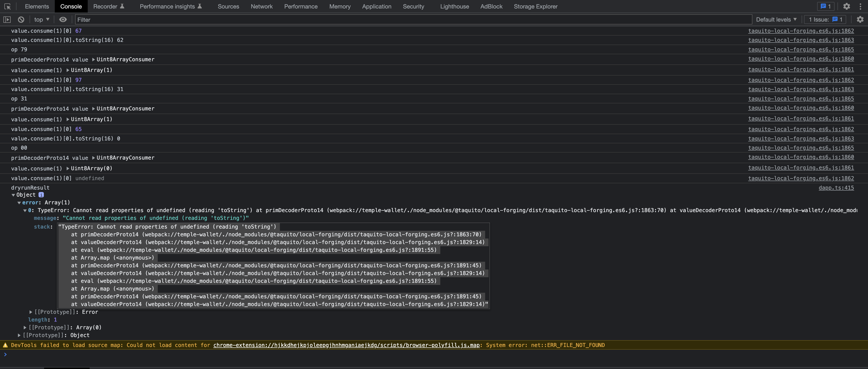The height and width of the screenshot is (369, 868).
Task: Open the dapp.ts:415 source link
Action: click(x=836, y=188)
